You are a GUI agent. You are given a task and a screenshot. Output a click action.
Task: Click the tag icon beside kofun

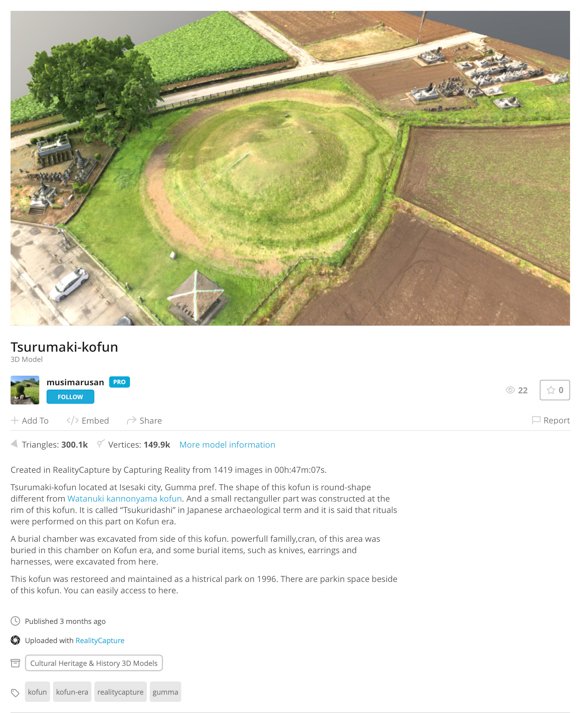(15, 693)
